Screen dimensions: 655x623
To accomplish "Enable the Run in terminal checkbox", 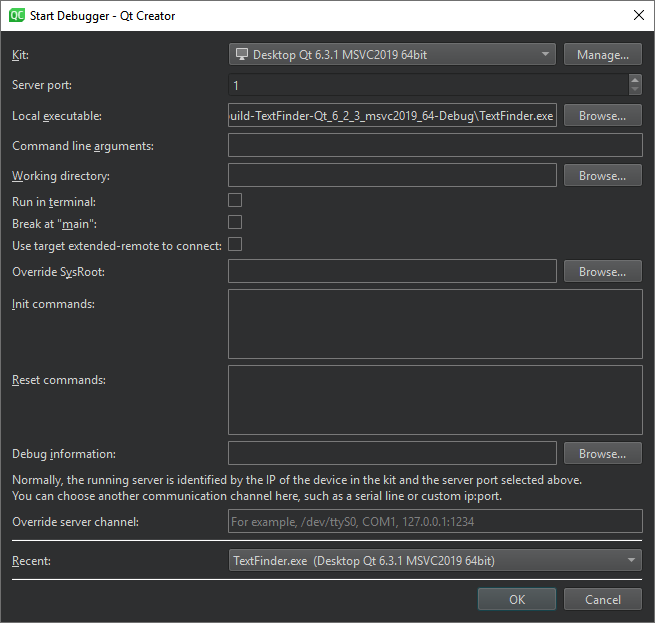I will tap(235, 200).
